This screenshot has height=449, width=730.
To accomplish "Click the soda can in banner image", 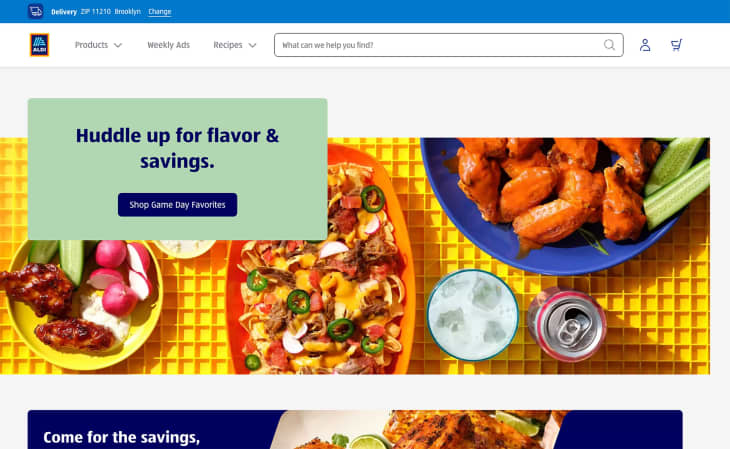I will 567,325.
